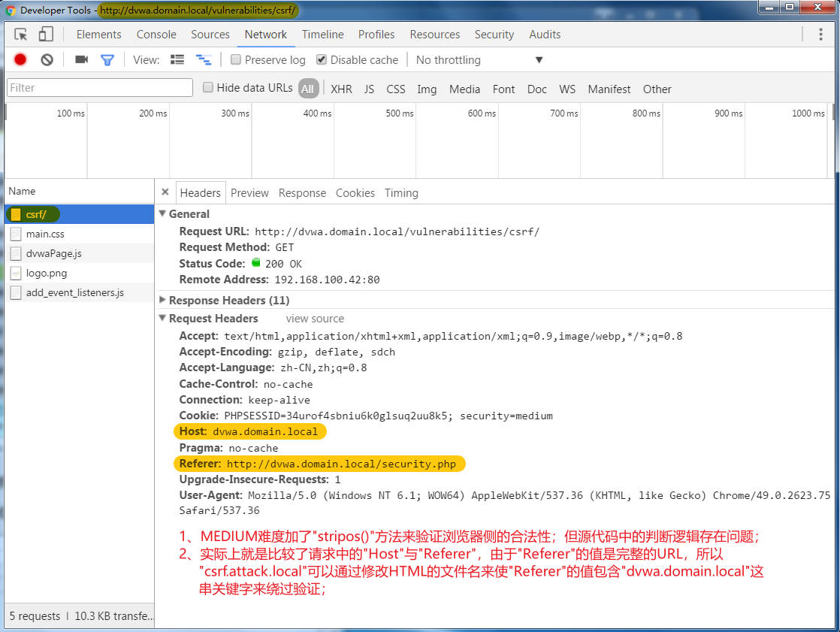Toggle the filter funnel icon
Viewport: 840px width, 632px height.
click(107, 60)
